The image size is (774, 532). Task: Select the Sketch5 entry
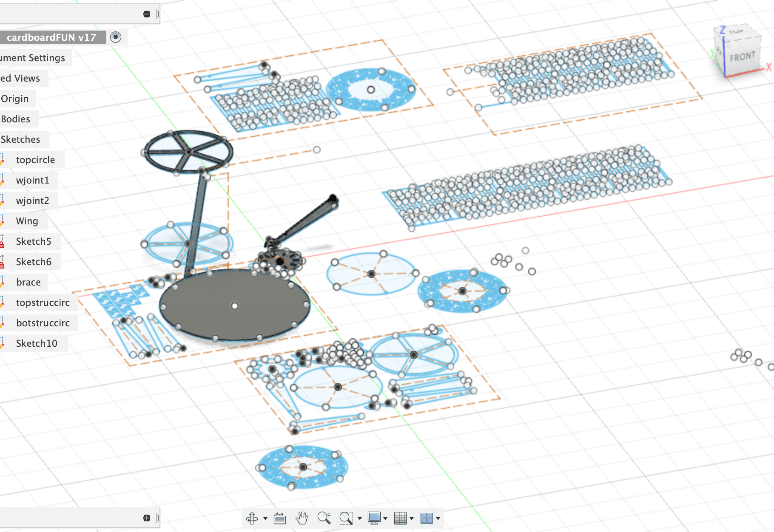point(34,241)
